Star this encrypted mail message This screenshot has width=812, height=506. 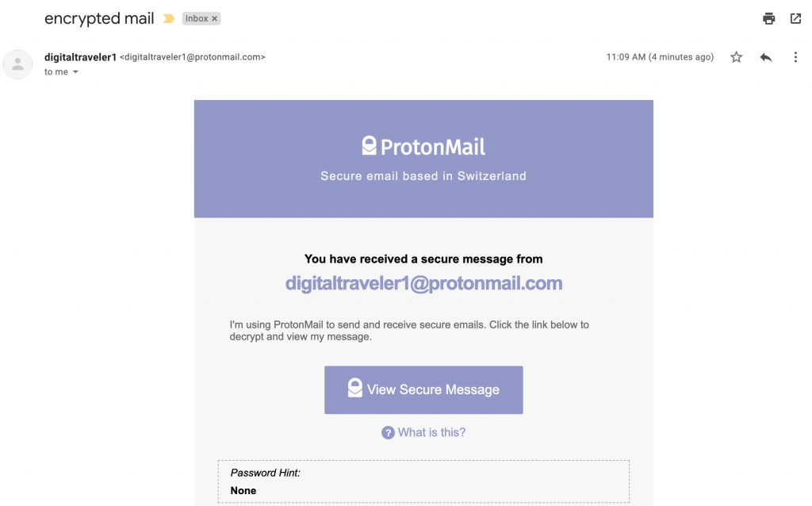(x=737, y=57)
